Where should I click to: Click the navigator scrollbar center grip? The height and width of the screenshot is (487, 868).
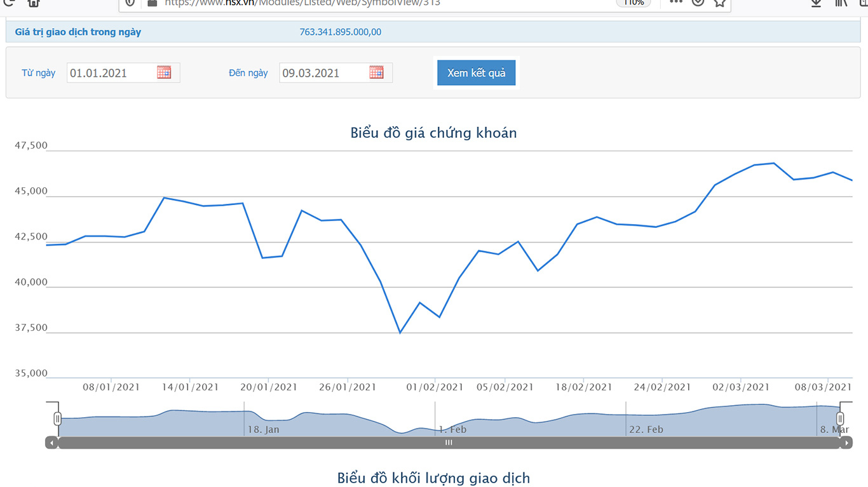pyautogui.click(x=449, y=443)
